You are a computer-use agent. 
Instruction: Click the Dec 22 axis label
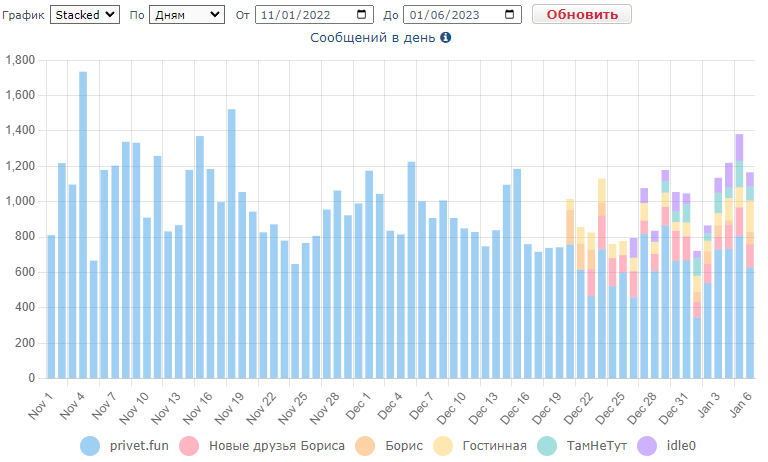click(x=579, y=408)
